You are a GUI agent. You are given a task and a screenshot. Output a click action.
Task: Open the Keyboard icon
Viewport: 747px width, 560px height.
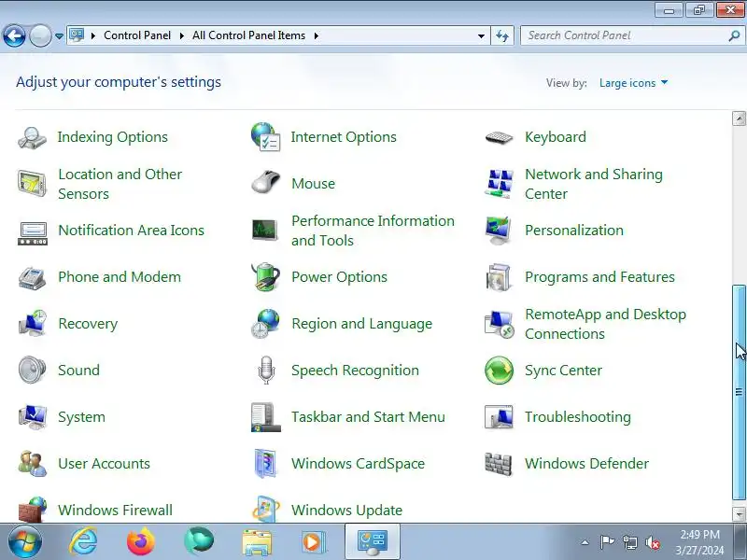tap(499, 137)
